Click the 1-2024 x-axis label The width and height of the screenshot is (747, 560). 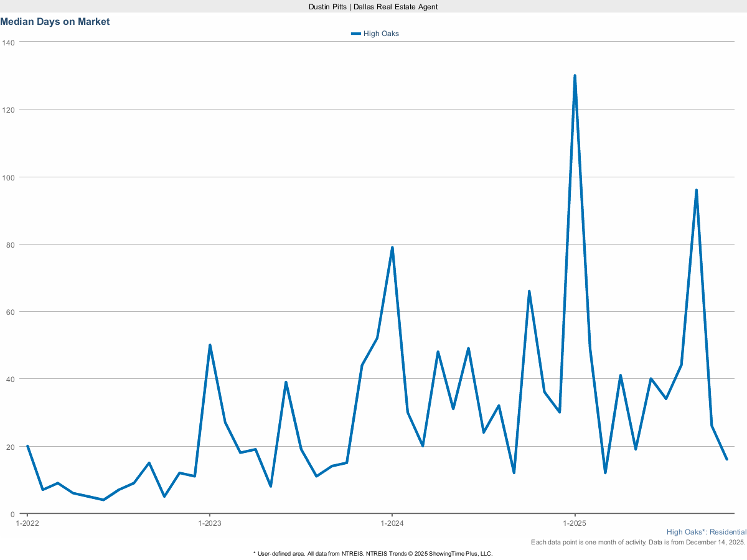(x=392, y=523)
